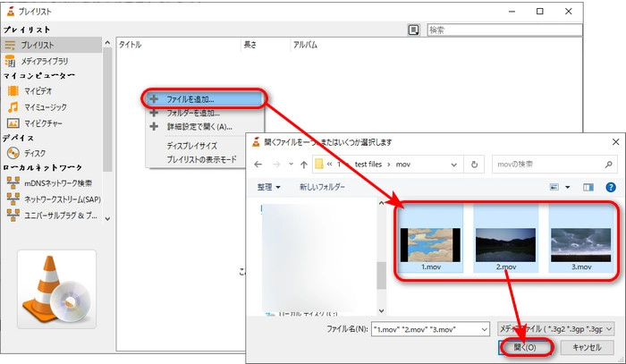The height and width of the screenshot is (364, 626).
Task: Open view options dropdown arrow
Action: coord(567,187)
